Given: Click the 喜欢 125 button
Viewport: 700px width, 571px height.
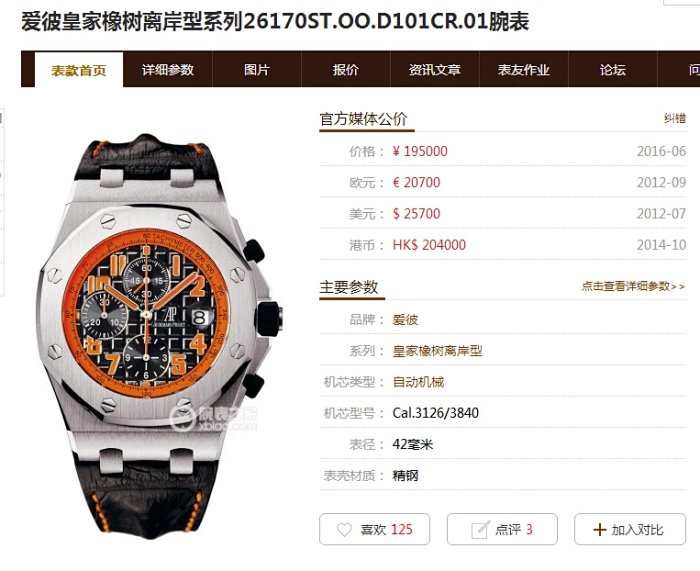Looking at the screenshot, I should [375, 529].
